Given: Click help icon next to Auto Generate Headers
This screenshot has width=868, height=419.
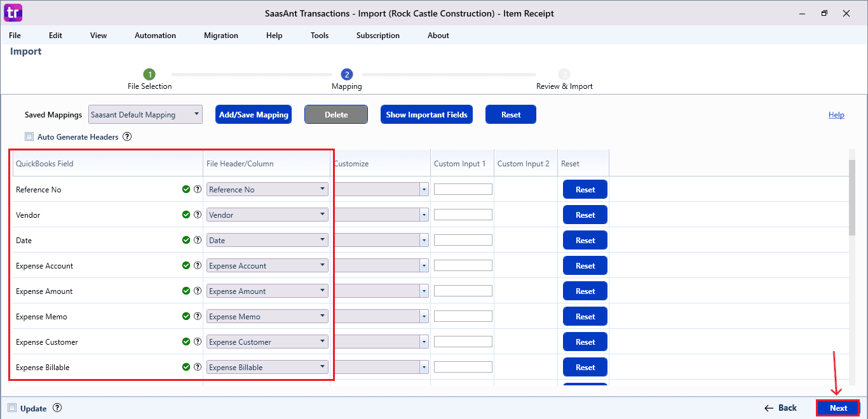Looking at the screenshot, I should coord(127,136).
